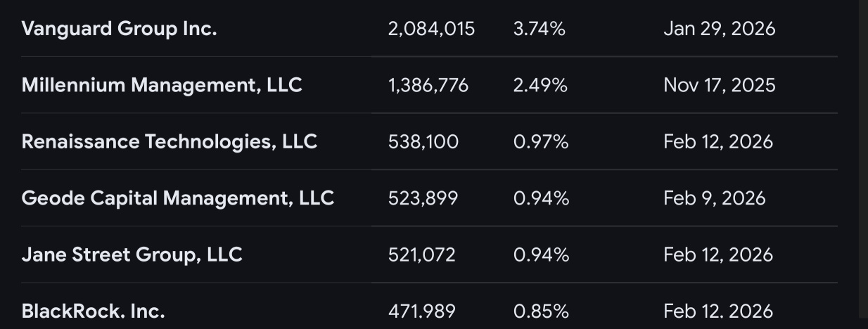Viewport: 868px width, 329px height.
Task: Select the BlackRock, Inc. holder name
Action: click(x=93, y=311)
